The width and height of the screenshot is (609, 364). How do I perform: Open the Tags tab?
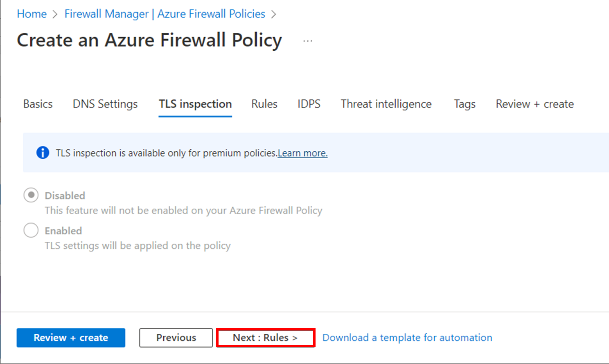coord(465,104)
